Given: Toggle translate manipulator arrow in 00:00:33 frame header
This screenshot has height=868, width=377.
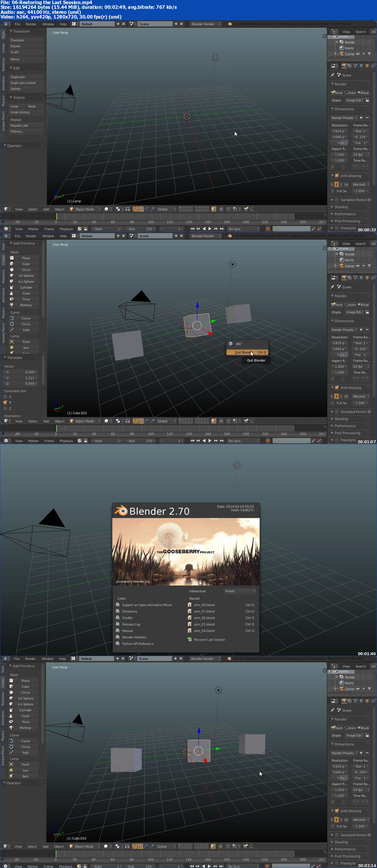Looking at the screenshot, I should pos(141,209).
